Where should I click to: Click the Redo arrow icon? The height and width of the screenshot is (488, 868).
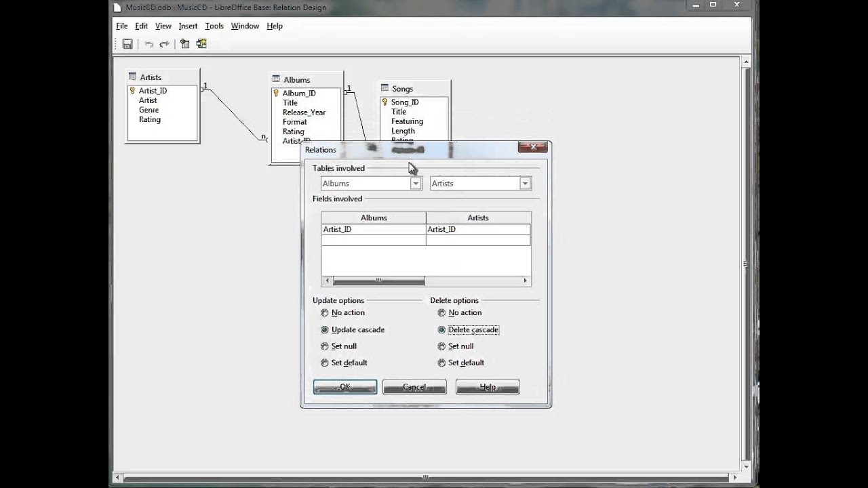pos(164,44)
